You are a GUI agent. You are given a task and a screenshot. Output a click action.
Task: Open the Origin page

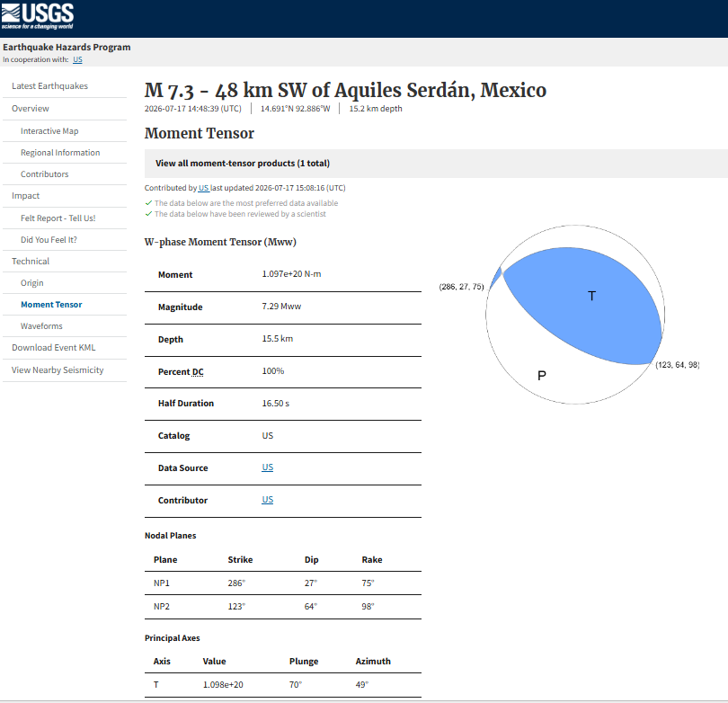click(x=32, y=283)
